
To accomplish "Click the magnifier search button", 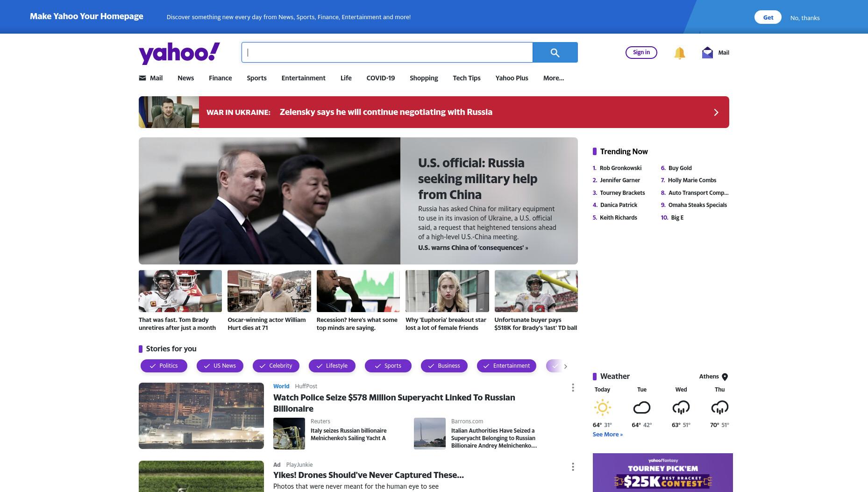I will tap(555, 52).
